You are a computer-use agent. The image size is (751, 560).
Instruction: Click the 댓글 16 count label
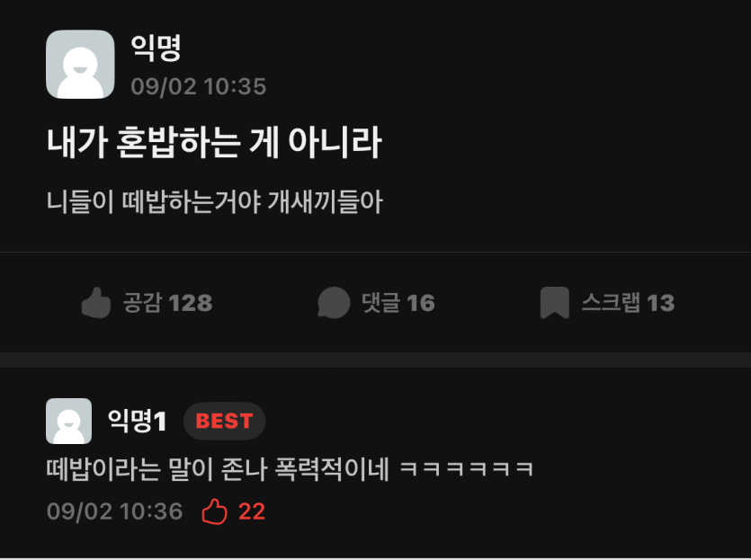[398, 303]
